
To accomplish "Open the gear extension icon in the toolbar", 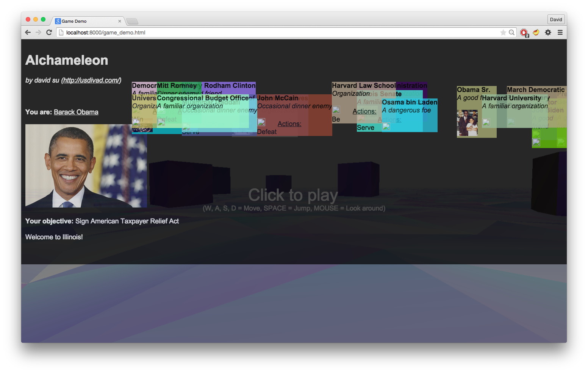I will click(x=548, y=32).
